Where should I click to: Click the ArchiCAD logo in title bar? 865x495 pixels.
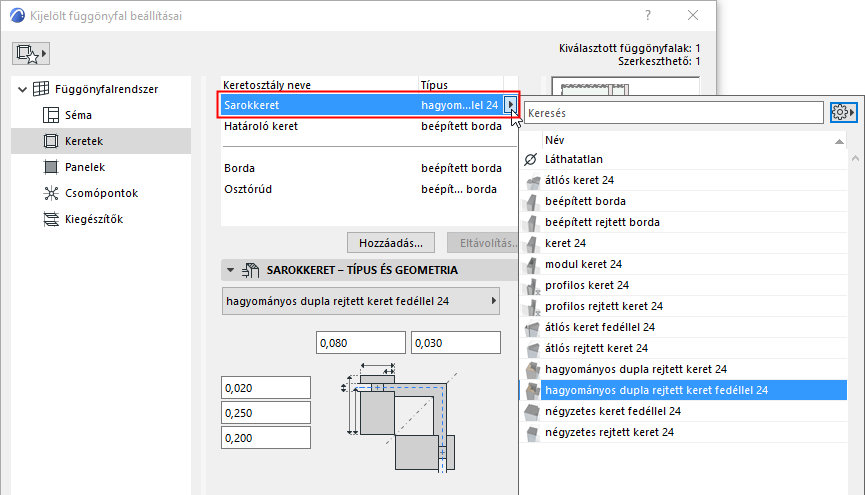[x=18, y=15]
